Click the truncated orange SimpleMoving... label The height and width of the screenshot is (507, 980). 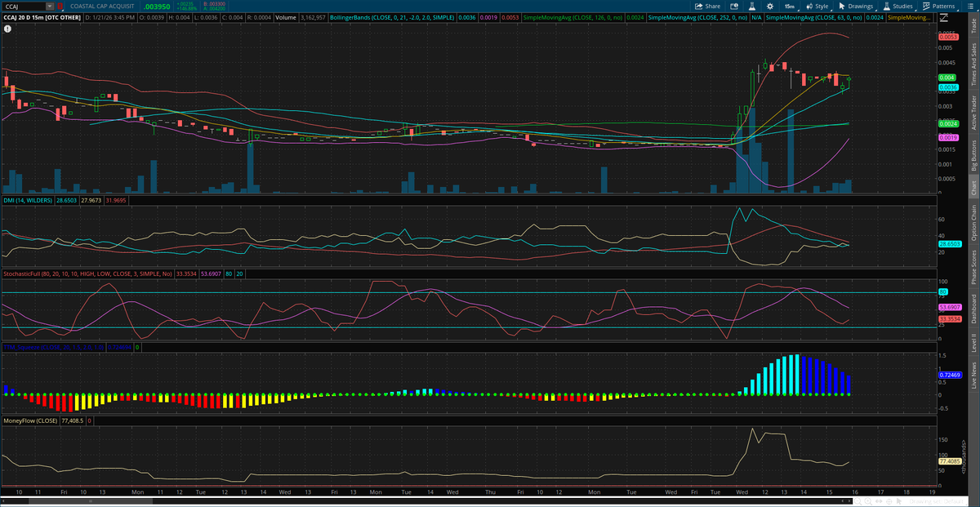pos(908,17)
